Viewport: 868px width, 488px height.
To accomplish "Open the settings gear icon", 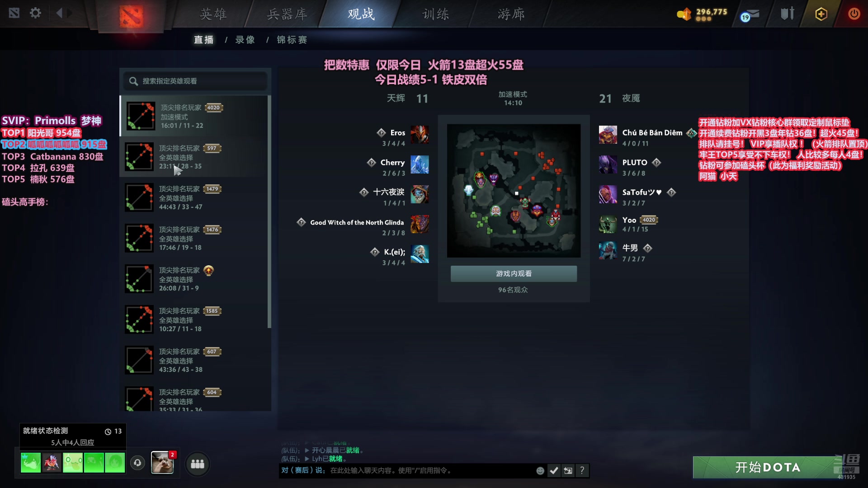I will click(35, 13).
